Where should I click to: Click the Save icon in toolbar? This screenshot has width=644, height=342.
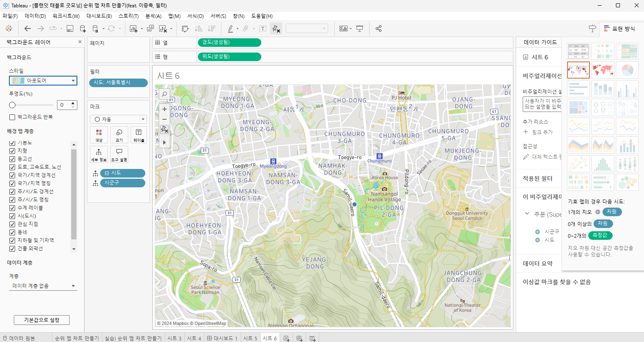70,28
